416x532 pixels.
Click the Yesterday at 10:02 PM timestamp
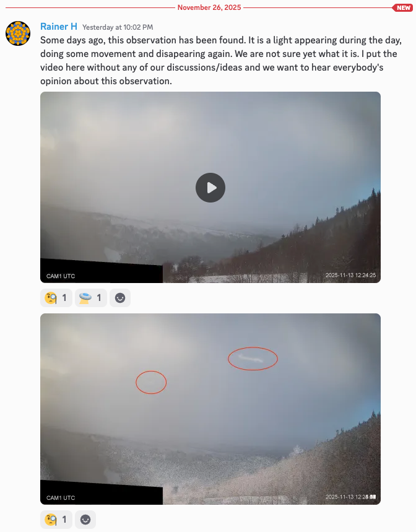click(x=118, y=27)
